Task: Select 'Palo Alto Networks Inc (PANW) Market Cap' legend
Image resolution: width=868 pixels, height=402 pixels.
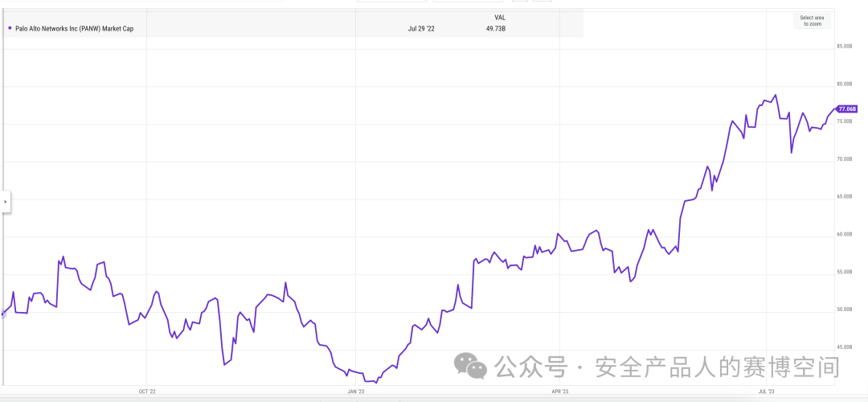Action: 74,28
